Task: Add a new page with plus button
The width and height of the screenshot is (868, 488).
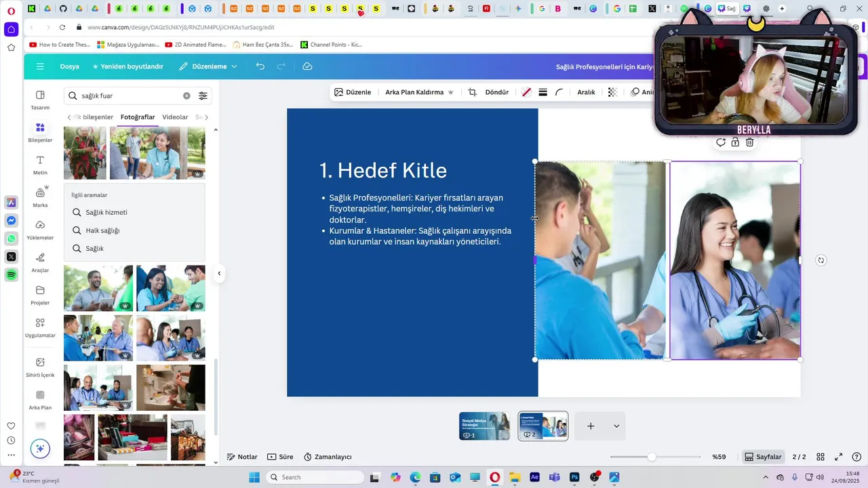Action: pyautogui.click(x=591, y=426)
